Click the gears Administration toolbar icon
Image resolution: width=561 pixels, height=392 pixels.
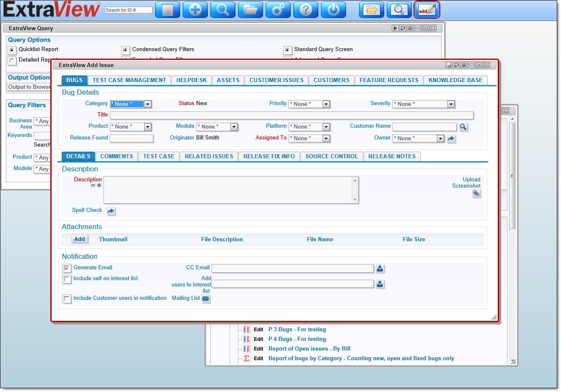click(278, 10)
